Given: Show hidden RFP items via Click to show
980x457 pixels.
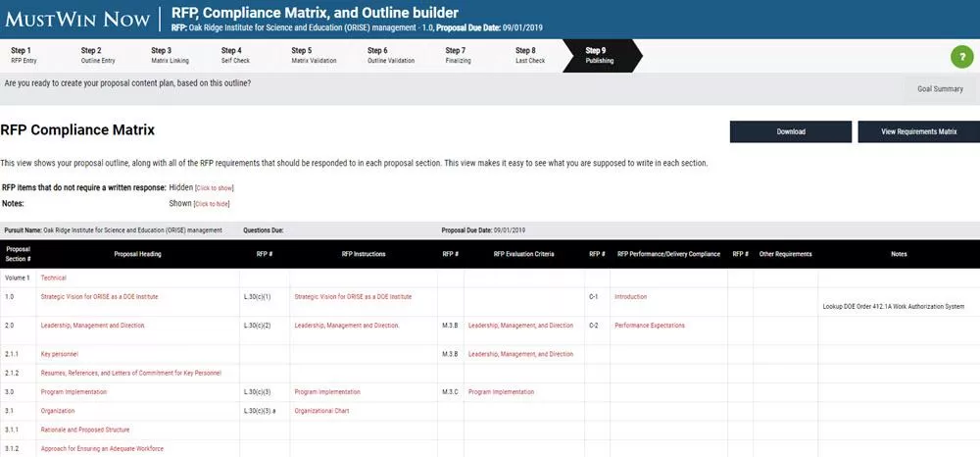Looking at the screenshot, I should [215, 188].
